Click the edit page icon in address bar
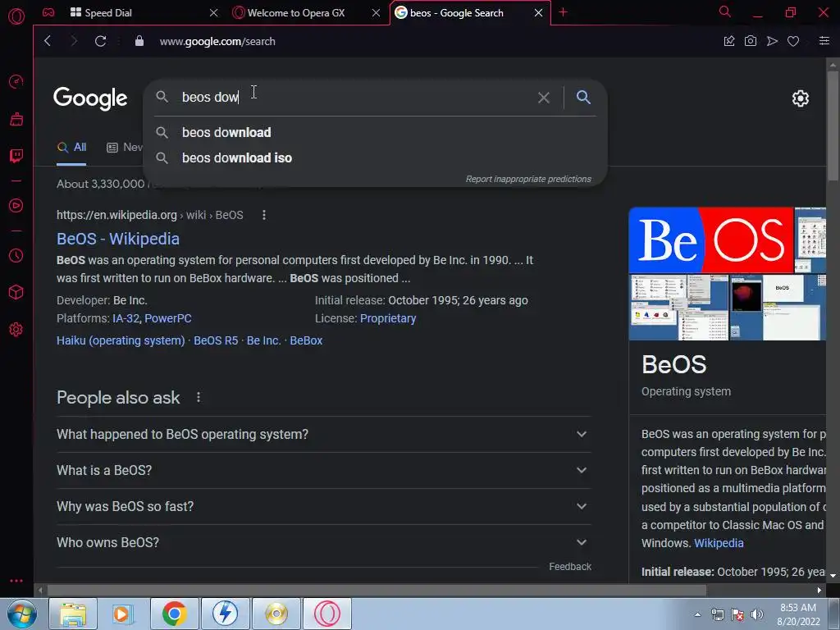Viewport: 840px width, 630px height. click(x=729, y=41)
